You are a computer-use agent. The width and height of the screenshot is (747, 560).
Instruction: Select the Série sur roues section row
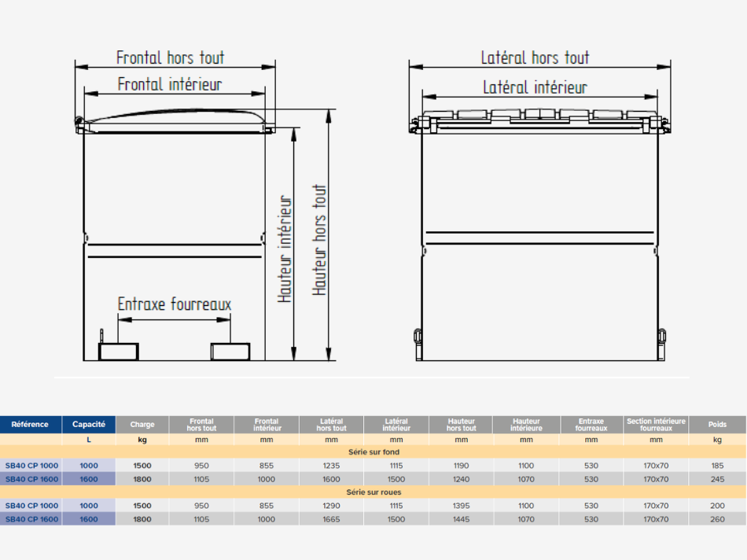(373, 492)
